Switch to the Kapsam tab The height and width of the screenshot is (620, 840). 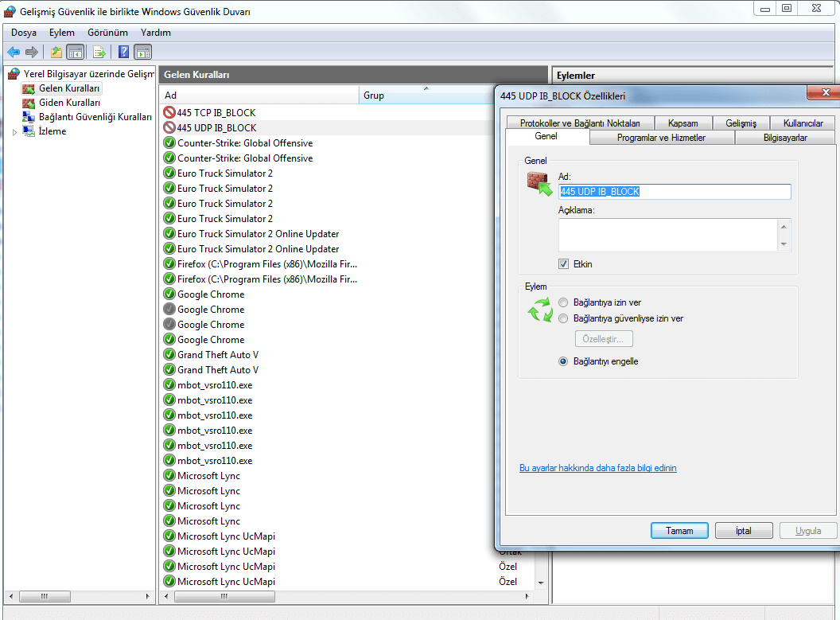pyautogui.click(x=682, y=123)
